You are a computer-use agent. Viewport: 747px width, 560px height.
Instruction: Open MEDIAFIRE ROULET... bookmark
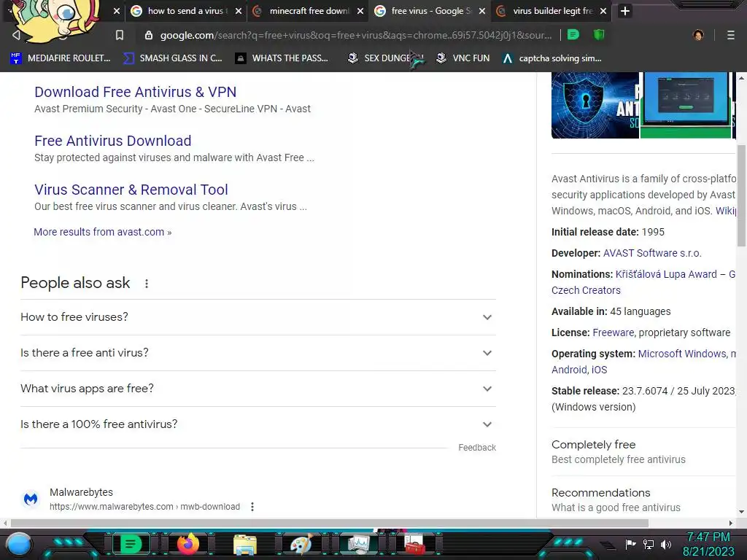point(61,58)
